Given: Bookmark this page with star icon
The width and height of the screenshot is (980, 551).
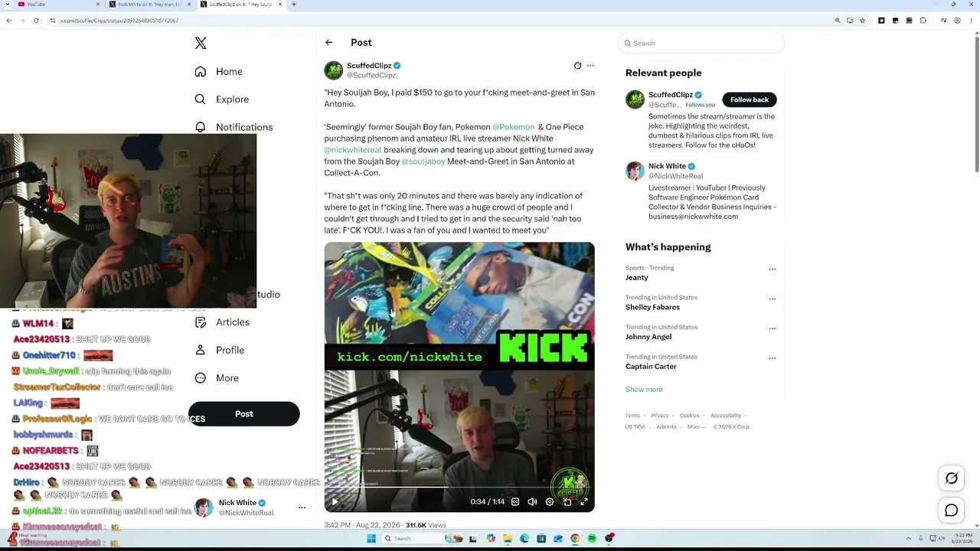Looking at the screenshot, I should [x=862, y=21].
